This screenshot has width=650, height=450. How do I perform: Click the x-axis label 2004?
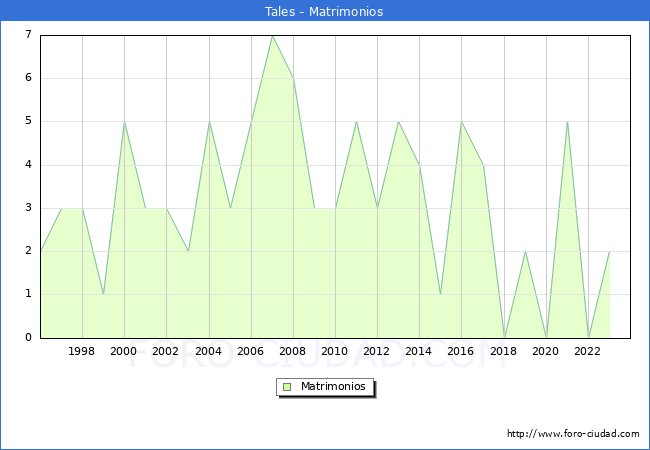[x=209, y=351]
